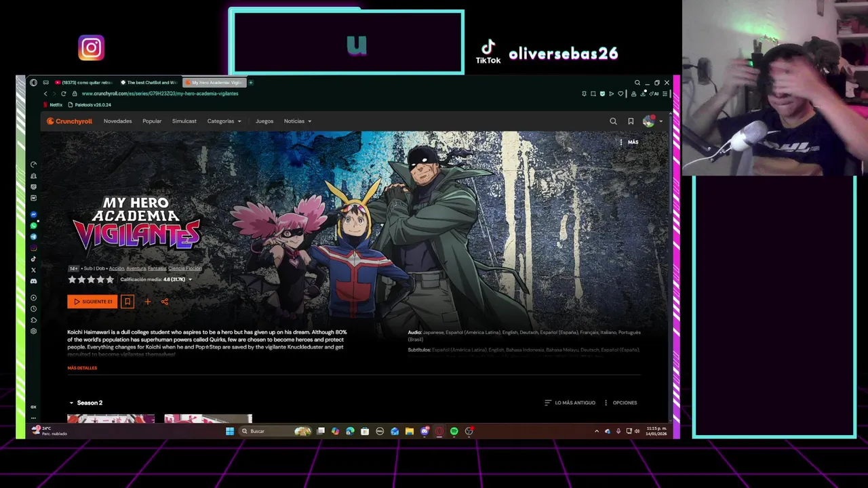868x488 pixels.
Task: Click the player play icon in toolbar
Action: click(611, 94)
